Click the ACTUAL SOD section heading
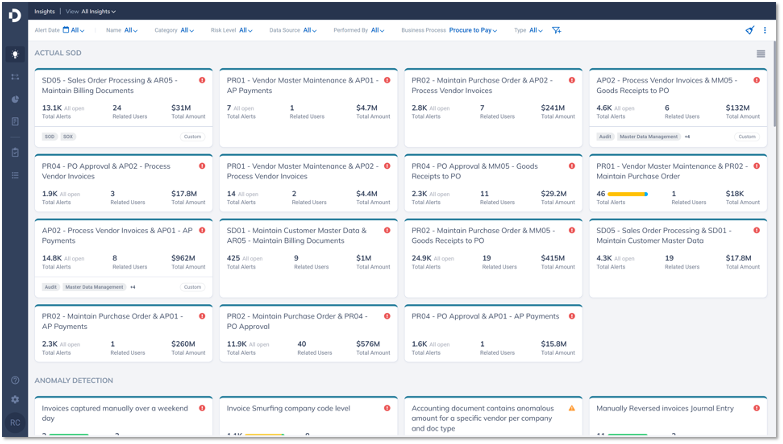Image resolution: width=783 pixels, height=444 pixels. (x=58, y=53)
